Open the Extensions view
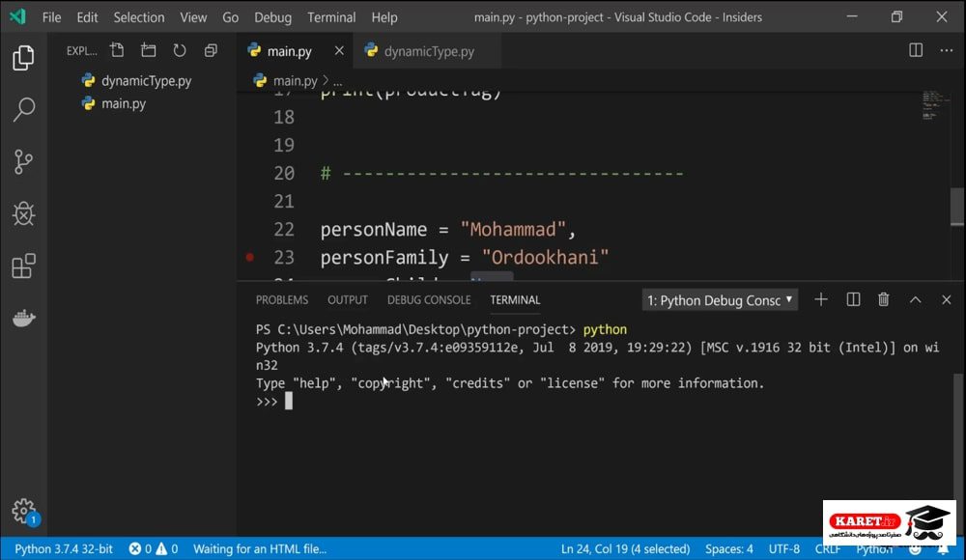Image resolution: width=966 pixels, height=560 pixels. pos(23,266)
